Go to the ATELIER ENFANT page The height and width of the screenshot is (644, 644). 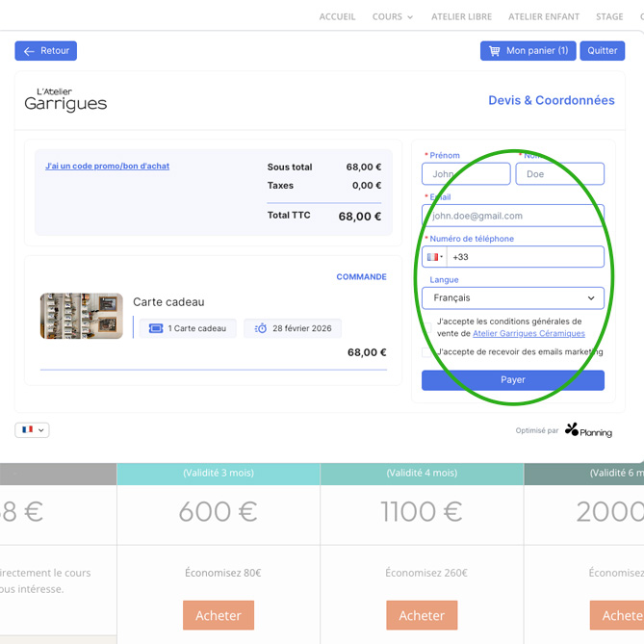544,16
